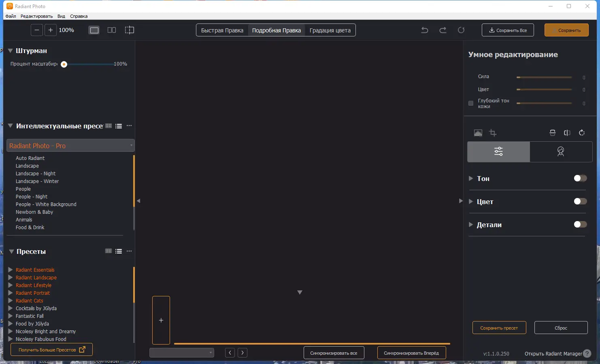
Task: Open help with the question mark icon
Action: pos(587,353)
